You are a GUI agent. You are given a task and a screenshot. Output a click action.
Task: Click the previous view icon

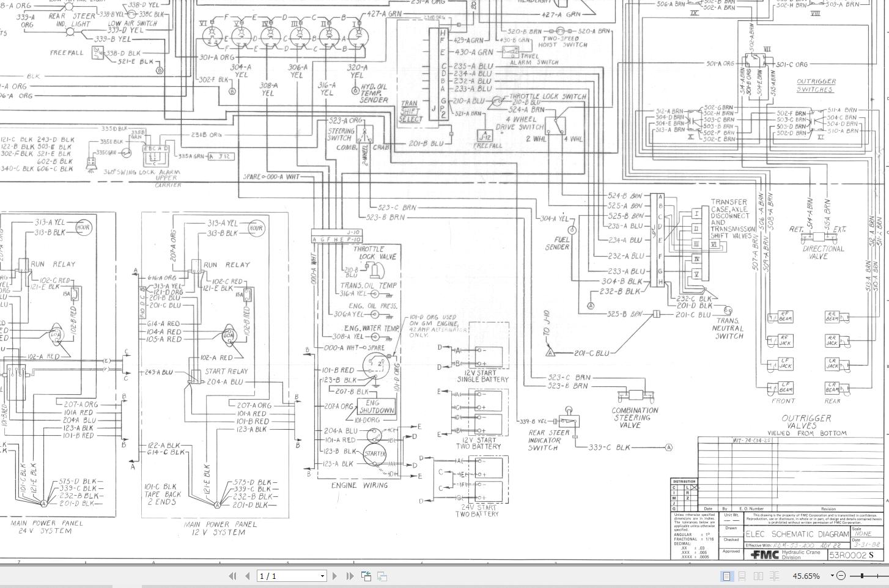coord(366,576)
